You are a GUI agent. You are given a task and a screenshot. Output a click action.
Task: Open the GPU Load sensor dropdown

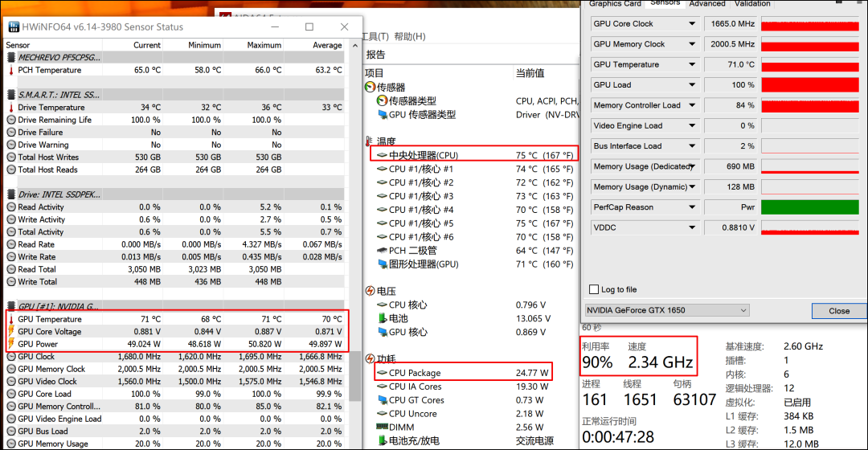coord(692,84)
